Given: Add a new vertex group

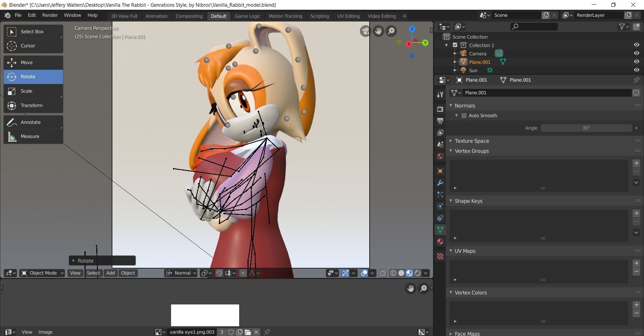Looking at the screenshot, I should (x=636, y=163).
